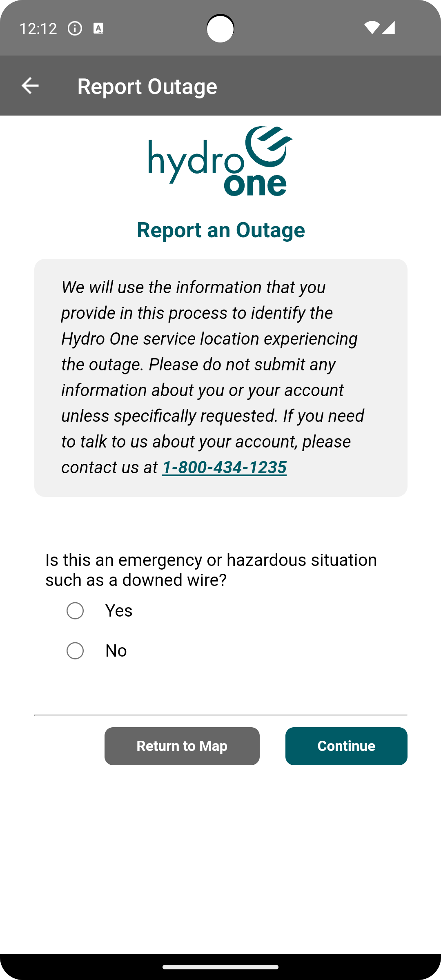Select the 'No' radio circle
The width and height of the screenshot is (441, 980).
[75, 651]
